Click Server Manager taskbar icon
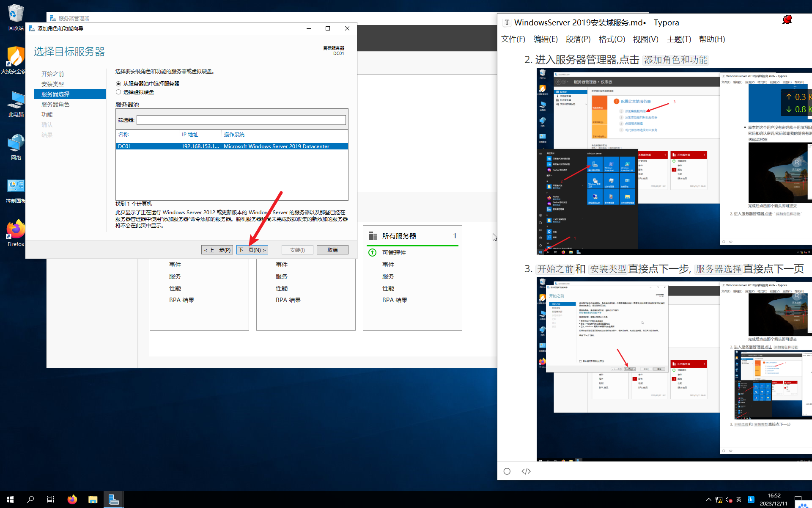812x508 pixels. (x=113, y=500)
